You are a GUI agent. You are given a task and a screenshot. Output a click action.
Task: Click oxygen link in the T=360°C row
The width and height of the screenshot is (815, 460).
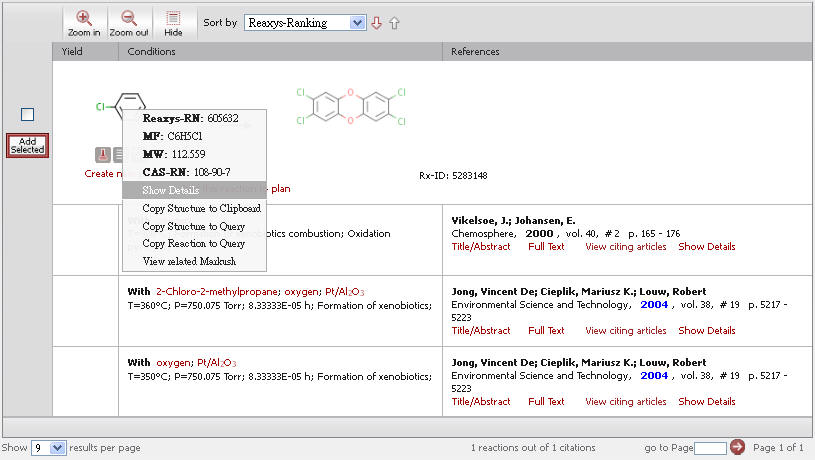click(x=301, y=292)
